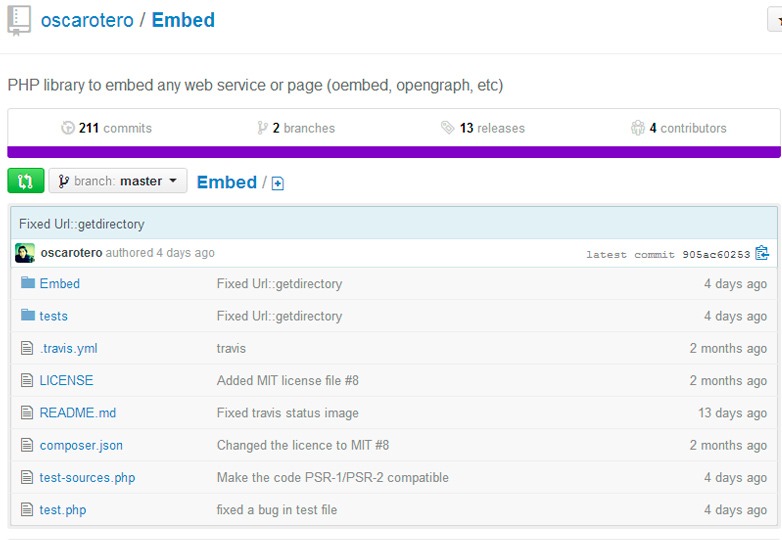Click the .travis.yml file icon
Image resolution: width=782 pixels, height=540 pixels.
click(27, 348)
